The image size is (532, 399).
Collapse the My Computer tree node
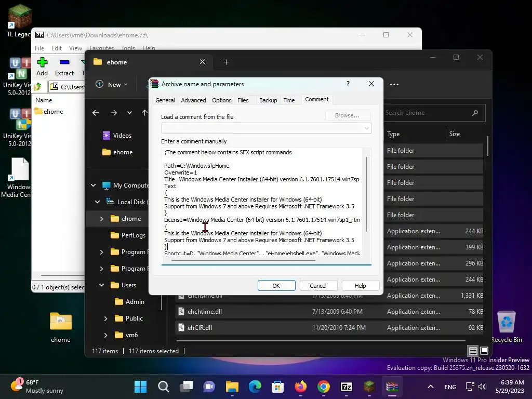[94, 185]
